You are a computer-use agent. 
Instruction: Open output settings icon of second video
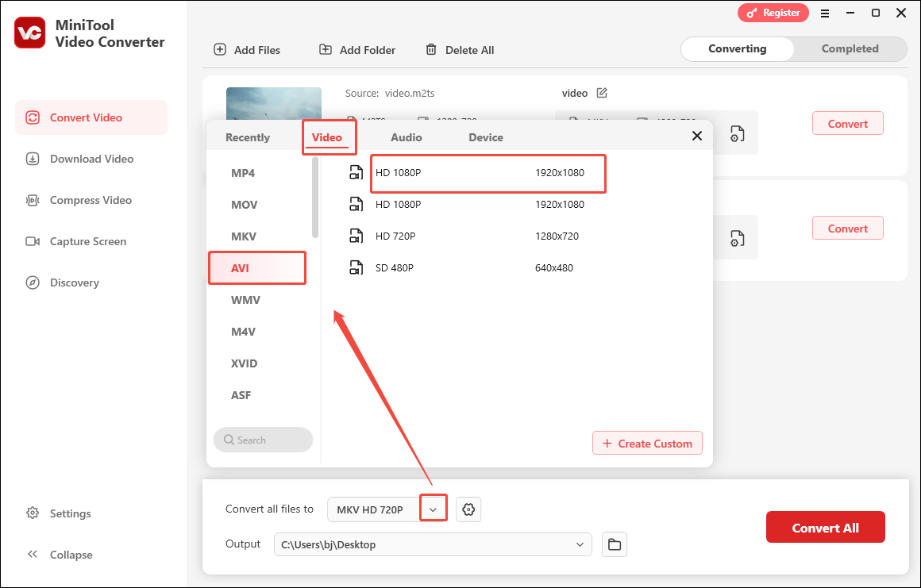737,239
